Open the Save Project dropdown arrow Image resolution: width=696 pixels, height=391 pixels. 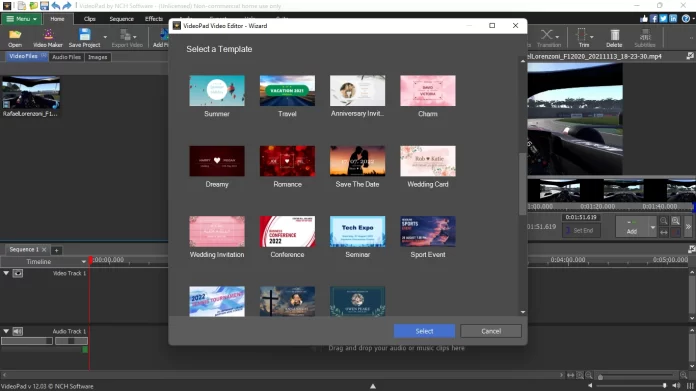click(x=105, y=37)
